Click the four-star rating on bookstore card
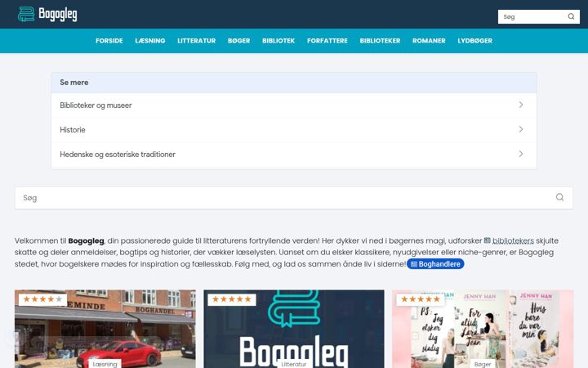 42,299
